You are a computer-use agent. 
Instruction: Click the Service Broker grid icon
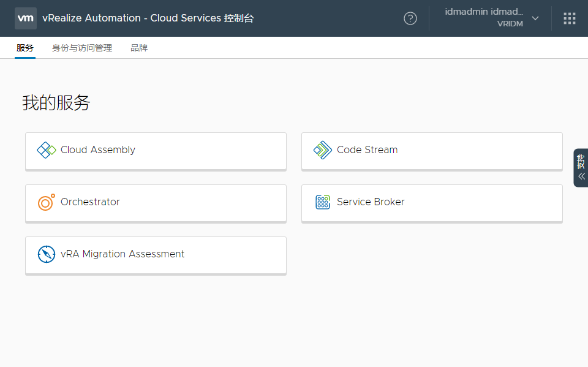pyautogui.click(x=323, y=202)
